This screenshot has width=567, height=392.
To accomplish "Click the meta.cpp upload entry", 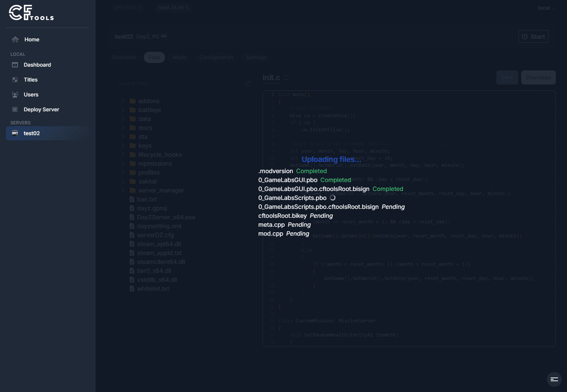I will [x=284, y=224].
